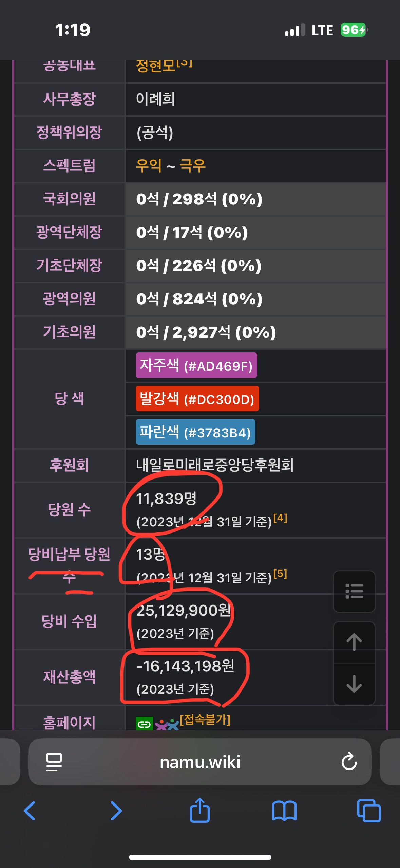Open the 정현모 co-representative link

point(155,66)
